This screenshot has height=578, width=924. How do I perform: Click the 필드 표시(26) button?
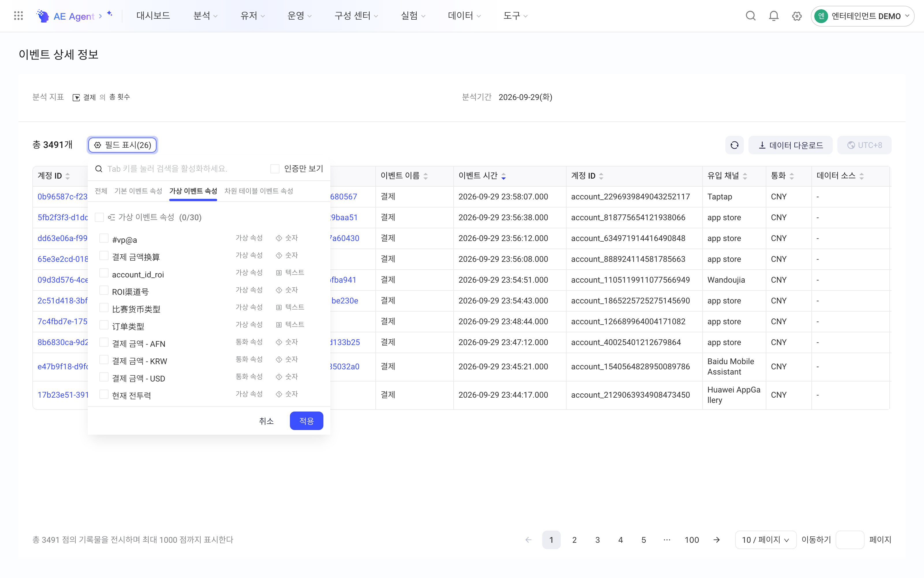[x=122, y=145]
